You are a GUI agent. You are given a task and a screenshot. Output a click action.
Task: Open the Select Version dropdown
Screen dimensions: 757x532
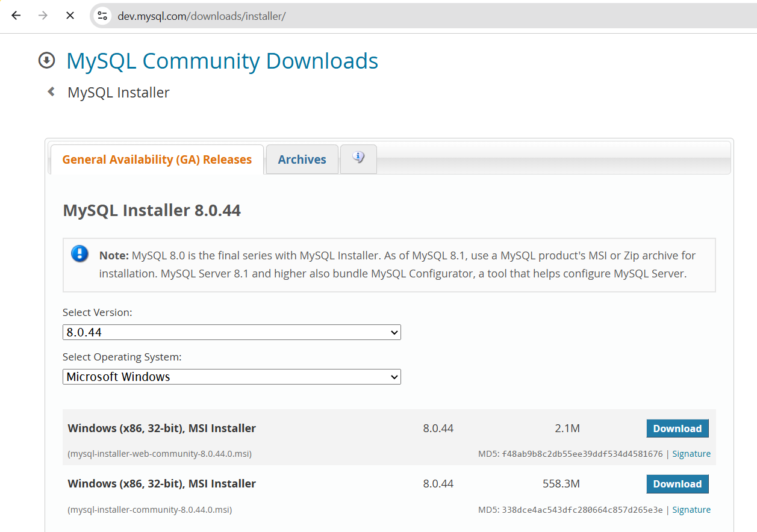tap(231, 332)
